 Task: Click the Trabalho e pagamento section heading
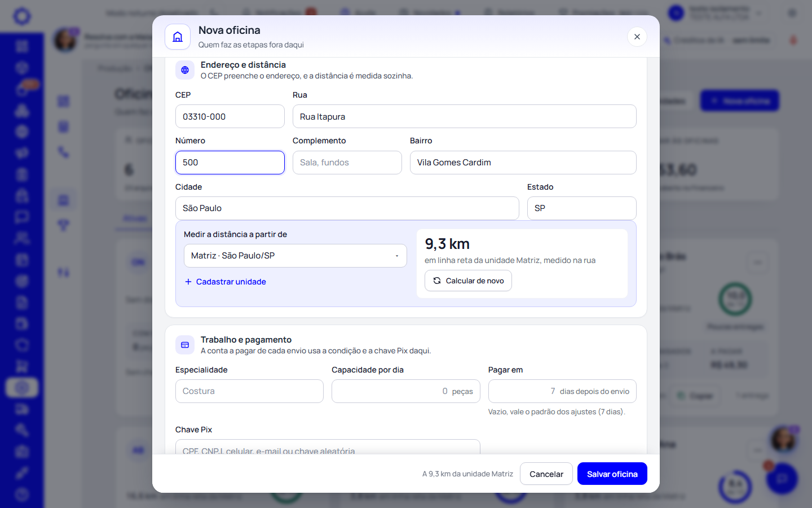246,340
